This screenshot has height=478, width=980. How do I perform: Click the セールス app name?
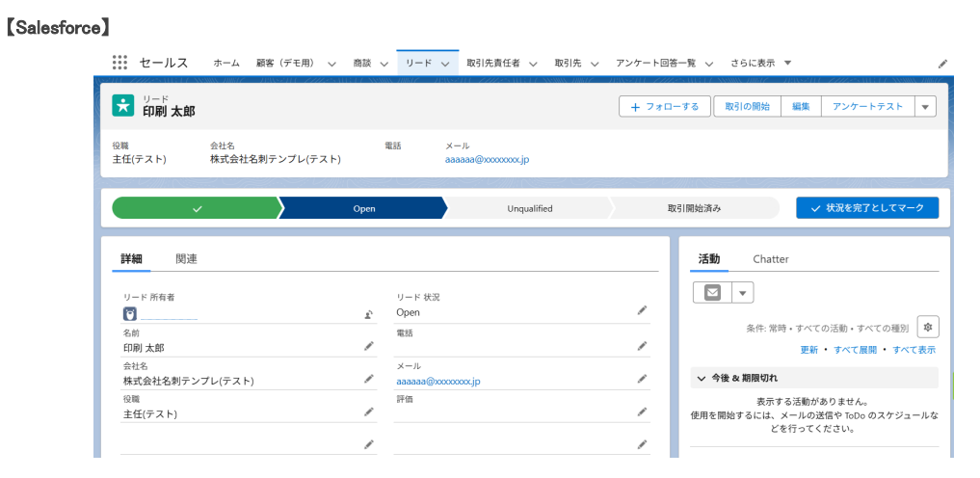click(x=163, y=63)
